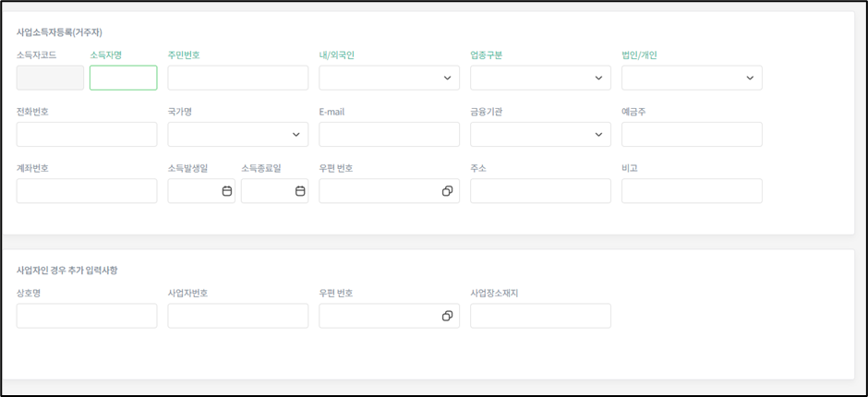Open the 소득발생일 calendar picker icon
This screenshot has width=868, height=397.
226,191
